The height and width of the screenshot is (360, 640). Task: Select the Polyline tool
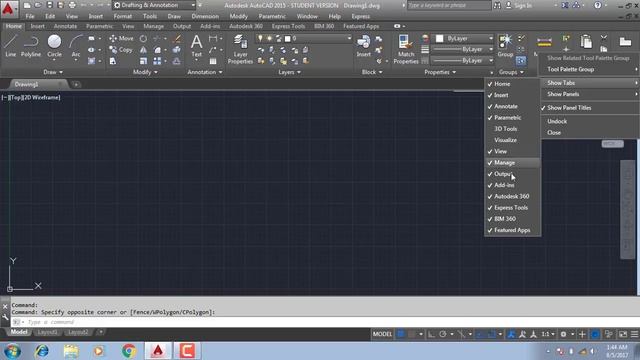coord(31,46)
